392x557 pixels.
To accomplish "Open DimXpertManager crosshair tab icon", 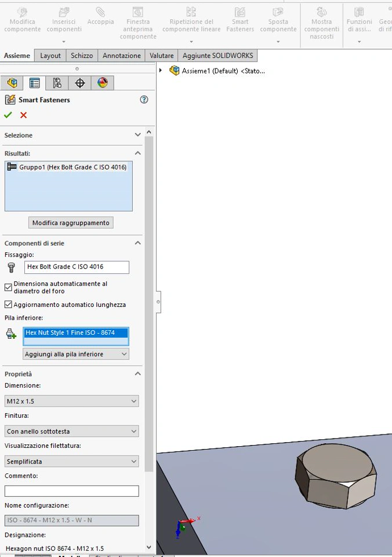I will coord(80,83).
